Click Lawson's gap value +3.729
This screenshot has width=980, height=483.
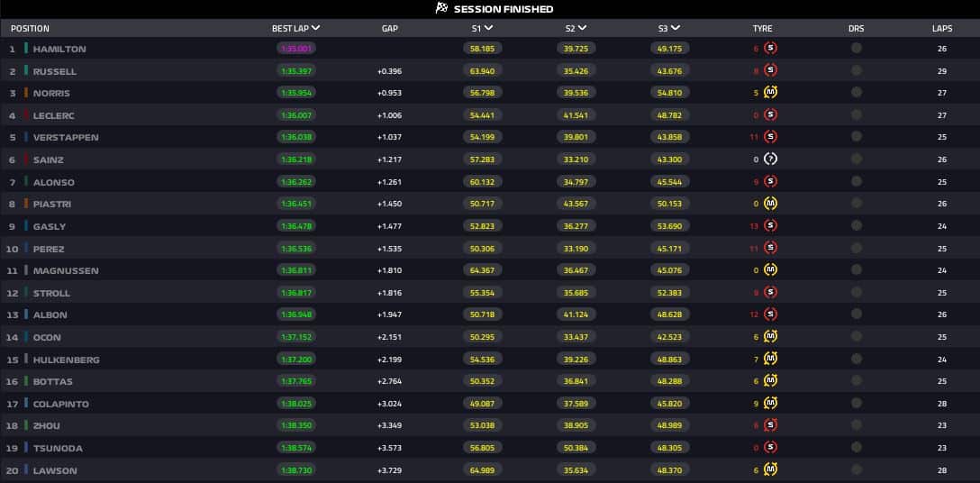coord(389,470)
